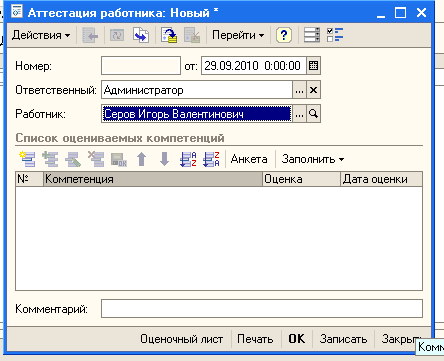This screenshot has height=361, width=444.
Task: Click the Работник field with Серов Игорь Валентинович
Action: coord(197,114)
